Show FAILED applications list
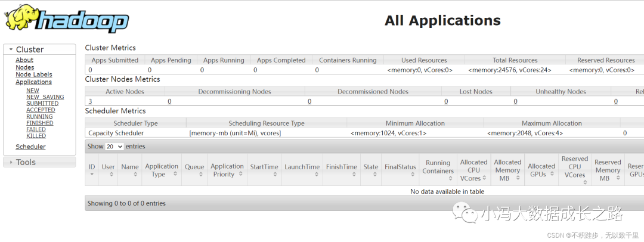The width and height of the screenshot is (644, 242). pyautogui.click(x=36, y=130)
